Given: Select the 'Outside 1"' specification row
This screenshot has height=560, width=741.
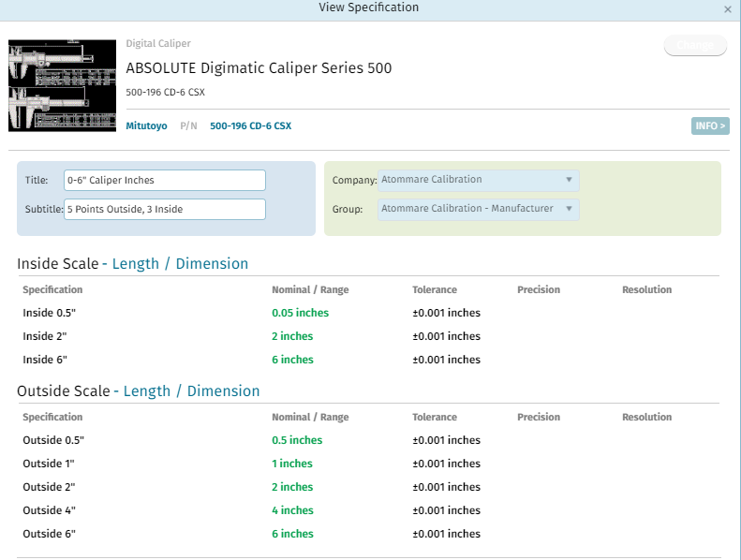Looking at the screenshot, I should 368,464.
